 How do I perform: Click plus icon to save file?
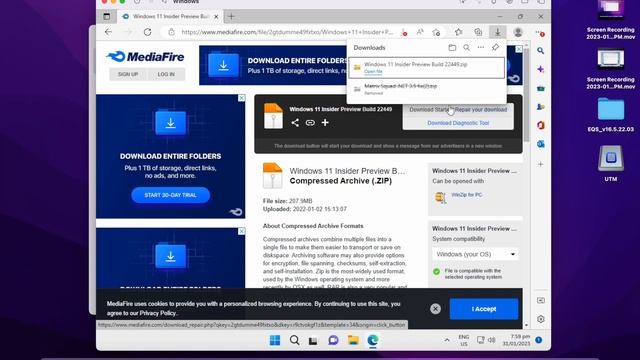(x=325, y=122)
